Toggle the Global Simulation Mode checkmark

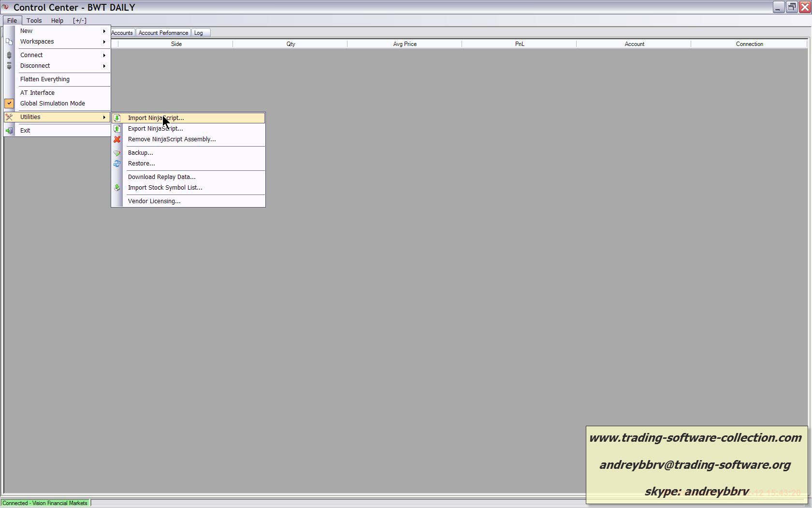pos(9,104)
